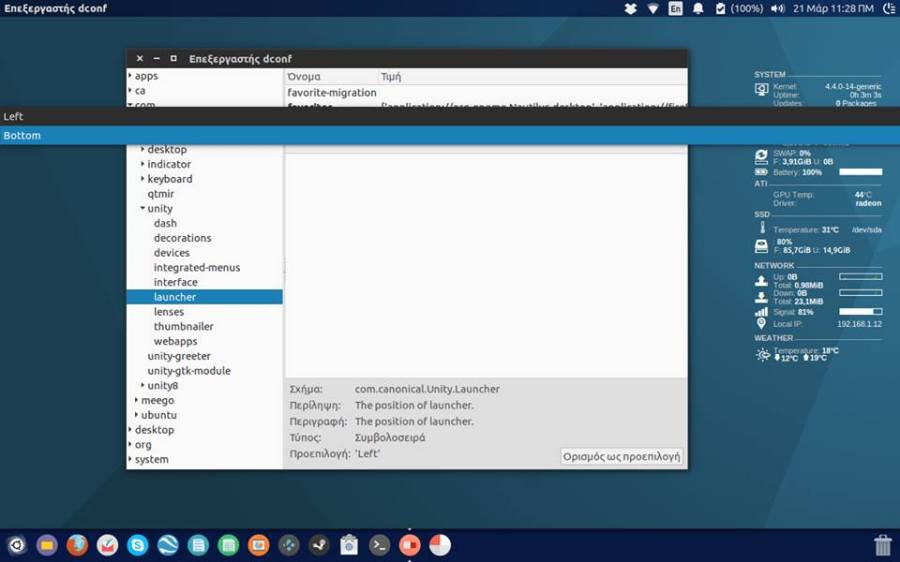Close the dconf editor window

(x=139, y=59)
